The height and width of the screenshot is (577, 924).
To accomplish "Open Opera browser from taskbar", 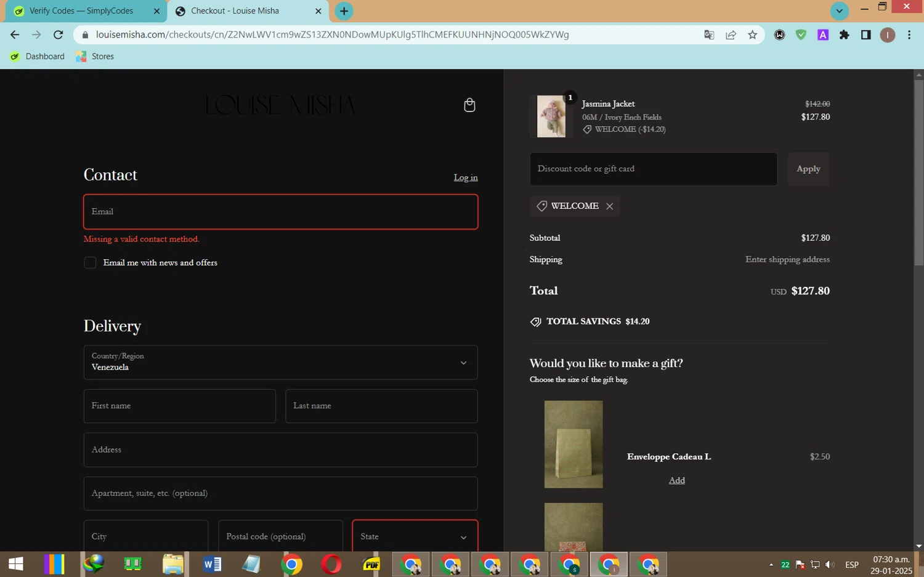I will (331, 564).
